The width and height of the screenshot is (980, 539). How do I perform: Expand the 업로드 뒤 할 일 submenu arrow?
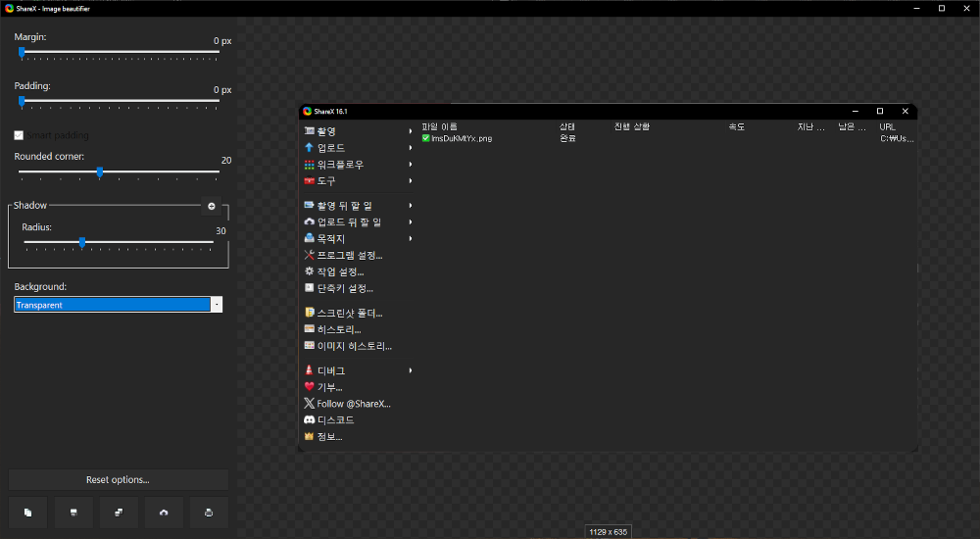pyautogui.click(x=411, y=222)
